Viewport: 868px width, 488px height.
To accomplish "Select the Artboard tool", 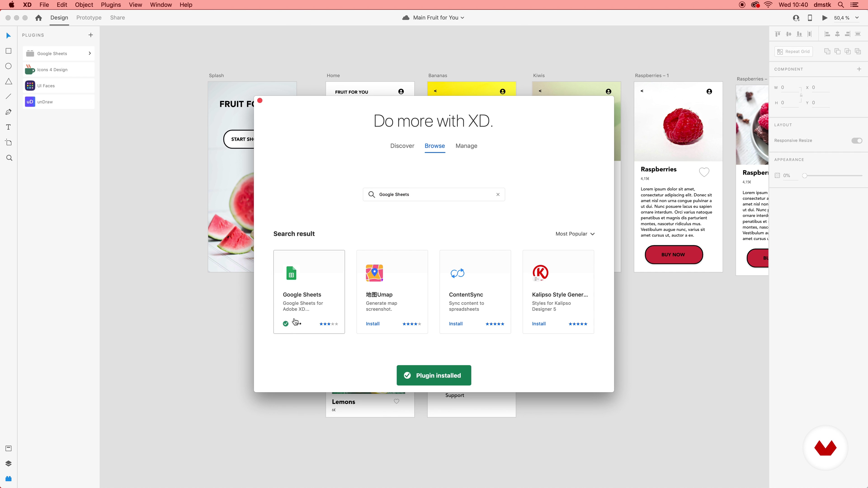I will tap(8, 143).
